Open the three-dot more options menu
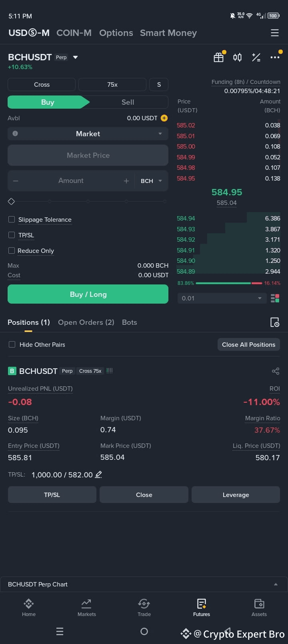The width and height of the screenshot is (288, 644). click(x=275, y=58)
